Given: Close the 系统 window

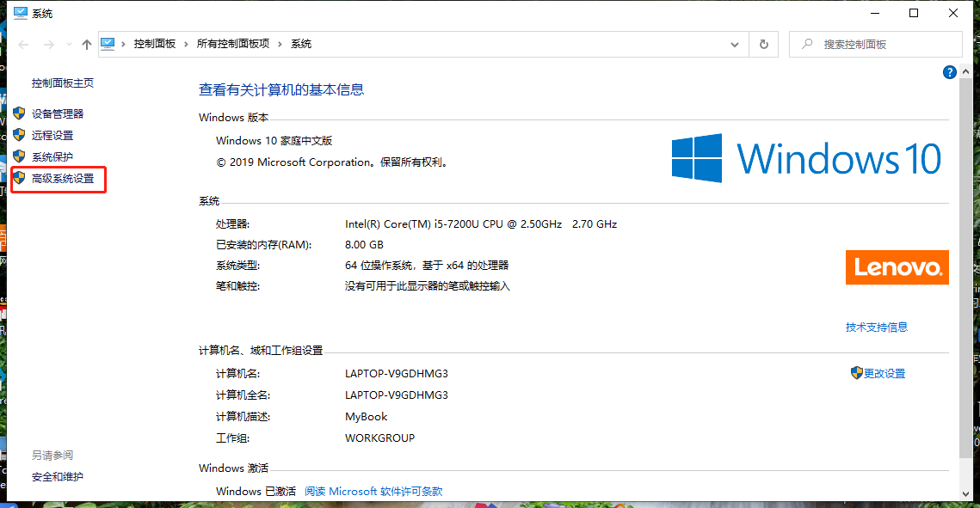Looking at the screenshot, I should pos(953,13).
